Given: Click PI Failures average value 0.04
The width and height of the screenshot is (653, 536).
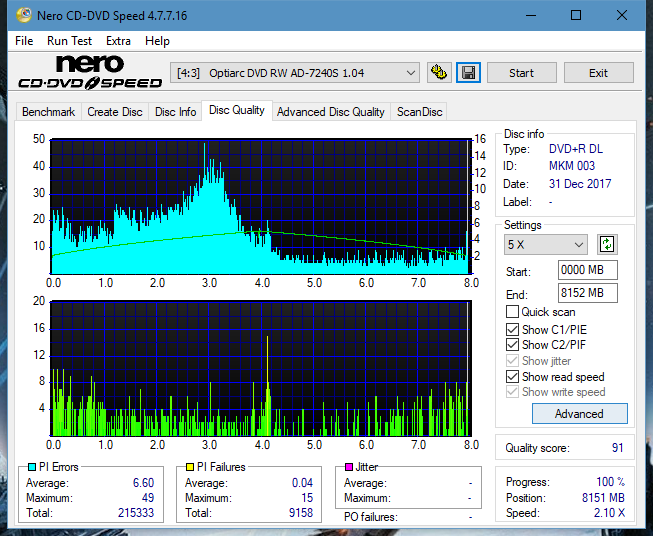Looking at the screenshot, I should (x=302, y=483).
